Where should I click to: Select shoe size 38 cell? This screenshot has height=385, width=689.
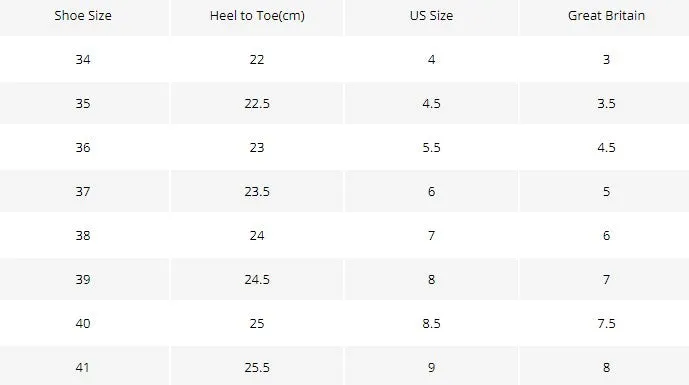pyautogui.click(x=83, y=235)
